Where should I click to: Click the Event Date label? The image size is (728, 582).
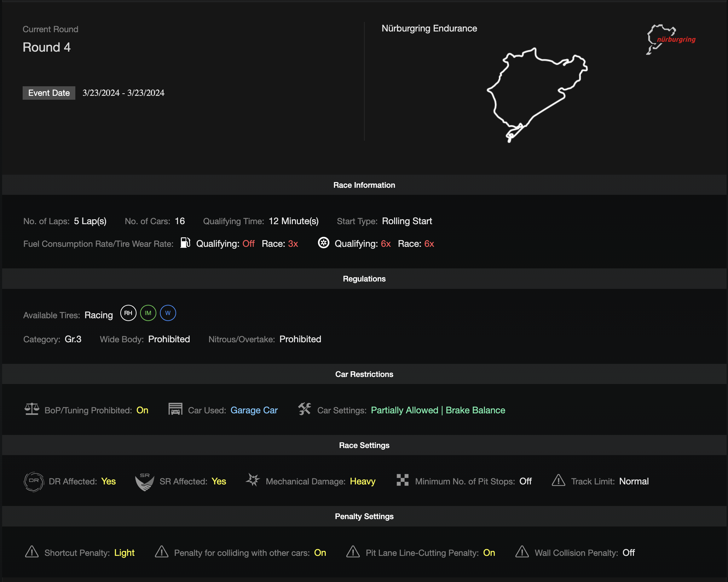pyautogui.click(x=49, y=93)
